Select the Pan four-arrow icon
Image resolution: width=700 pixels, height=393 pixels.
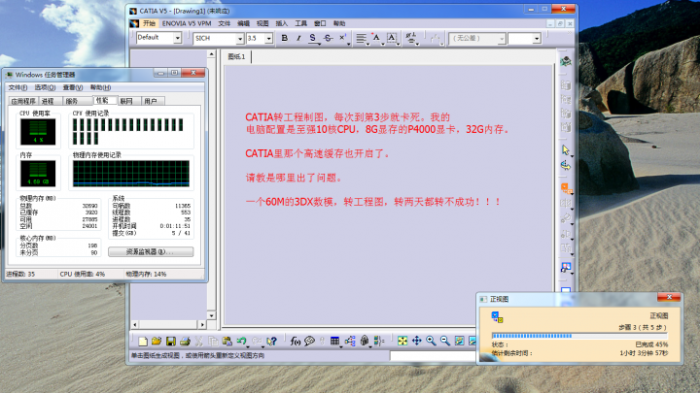pyautogui.click(x=417, y=341)
